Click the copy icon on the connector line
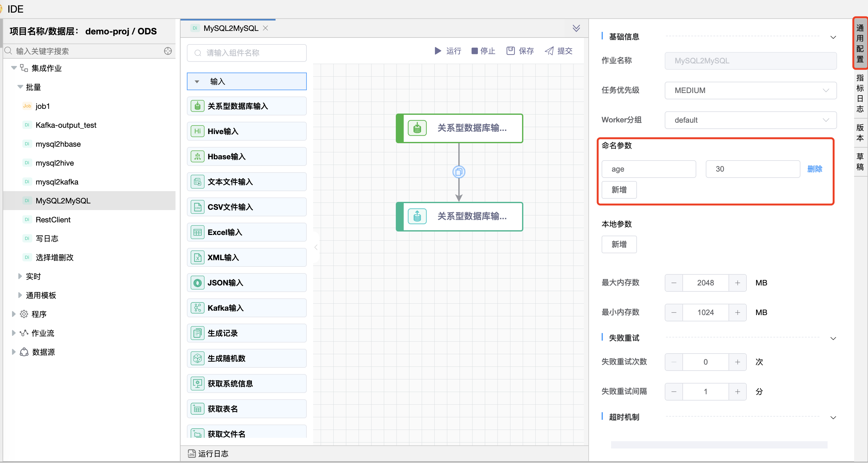Image resolution: width=868 pixels, height=463 pixels. tap(459, 172)
